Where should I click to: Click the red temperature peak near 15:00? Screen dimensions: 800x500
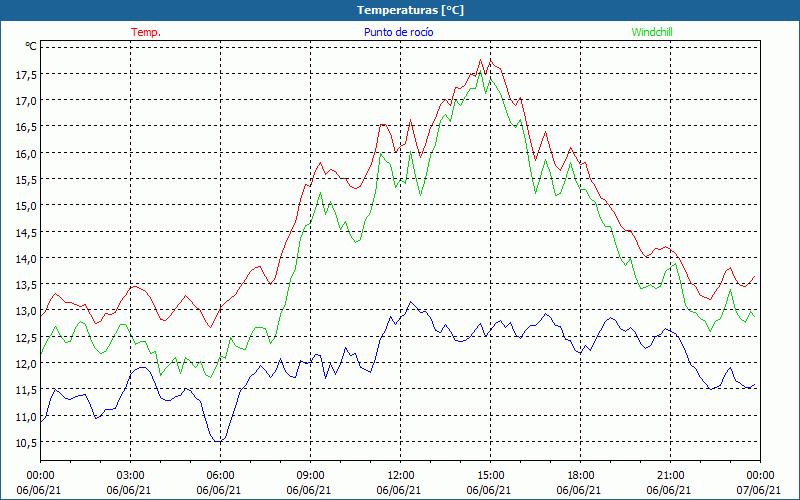click(481, 60)
